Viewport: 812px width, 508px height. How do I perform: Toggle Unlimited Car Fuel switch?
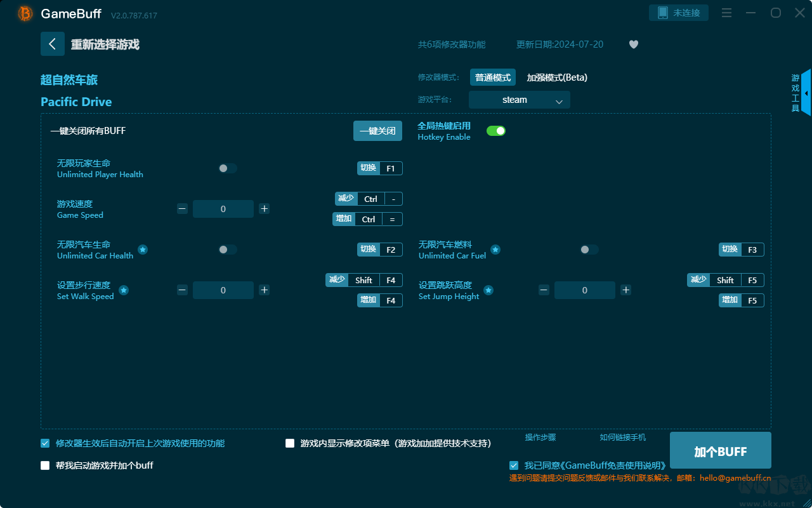coord(589,250)
